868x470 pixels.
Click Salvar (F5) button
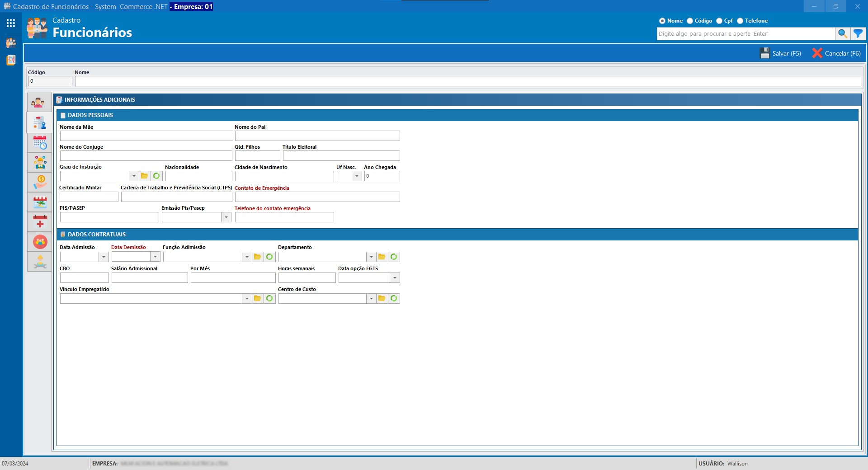[780, 53]
